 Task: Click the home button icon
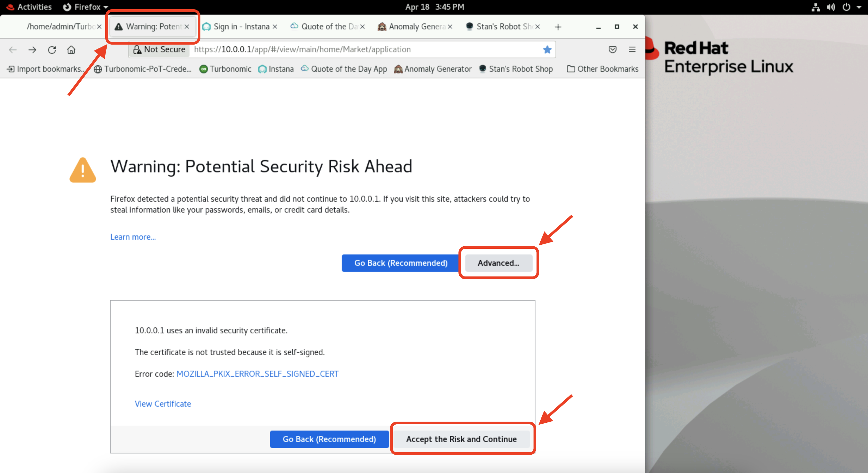(x=71, y=49)
